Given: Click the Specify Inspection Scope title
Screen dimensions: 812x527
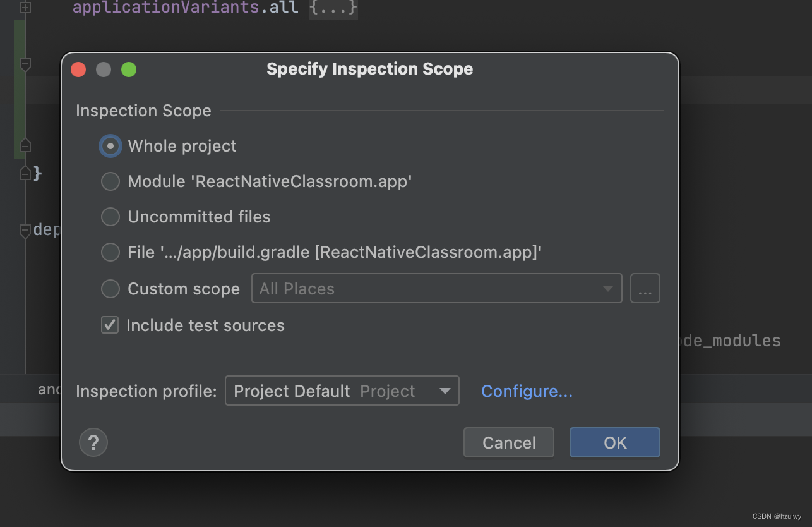Looking at the screenshot, I should [370, 69].
